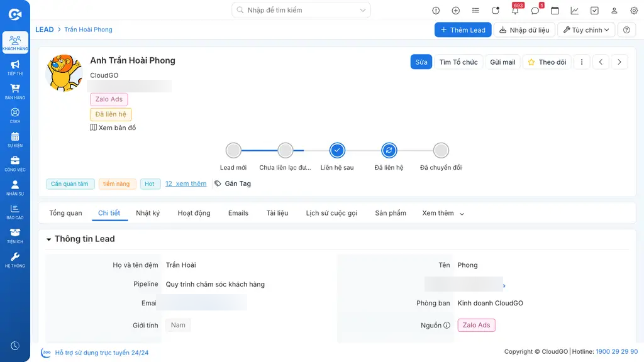The width and height of the screenshot is (644, 362).
Task: Go to previous lead record arrow
Action: [601, 62]
